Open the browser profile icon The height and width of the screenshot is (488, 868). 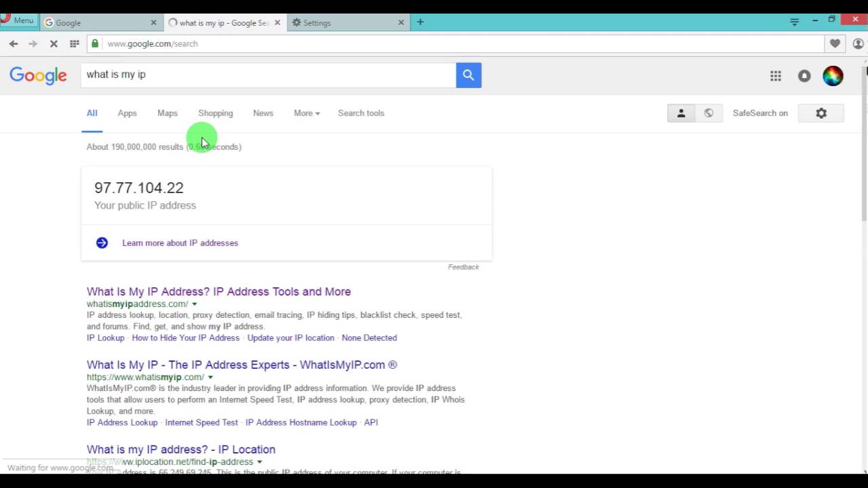[x=858, y=43]
